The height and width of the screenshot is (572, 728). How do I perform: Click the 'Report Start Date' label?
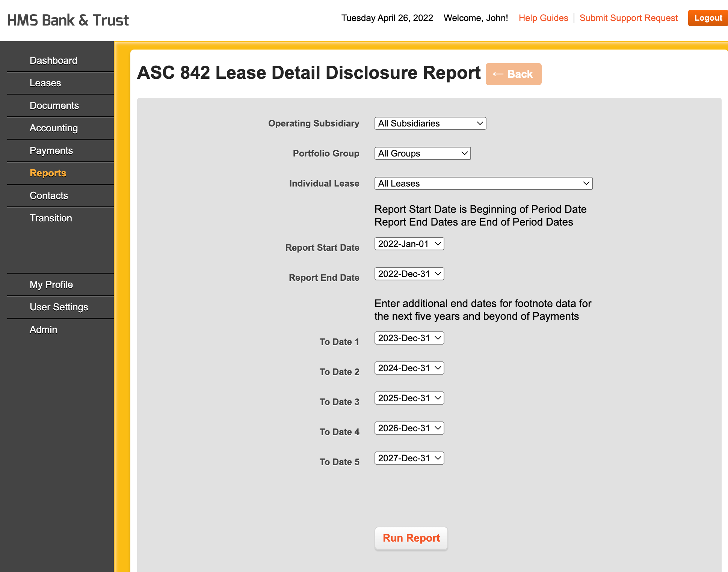(322, 248)
